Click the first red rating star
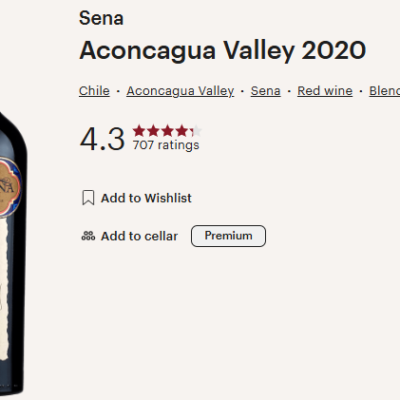This screenshot has height=400, width=400. [139, 131]
